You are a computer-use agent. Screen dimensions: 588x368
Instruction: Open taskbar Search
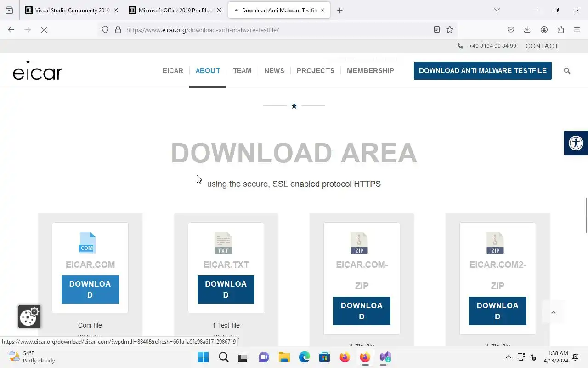tap(223, 357)
